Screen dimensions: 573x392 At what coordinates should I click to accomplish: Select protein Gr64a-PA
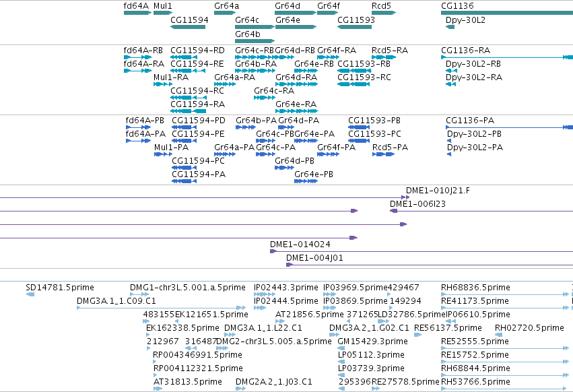point(225,154)
